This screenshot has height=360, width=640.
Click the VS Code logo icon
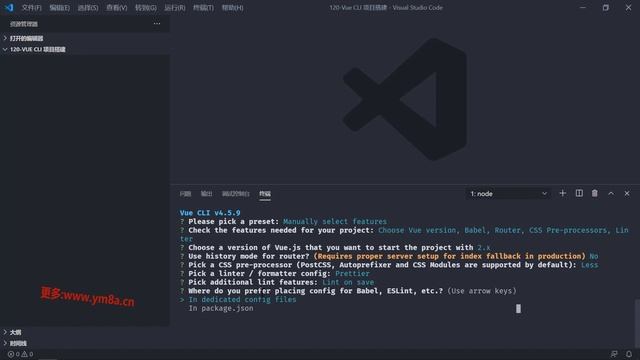[9, 7]
